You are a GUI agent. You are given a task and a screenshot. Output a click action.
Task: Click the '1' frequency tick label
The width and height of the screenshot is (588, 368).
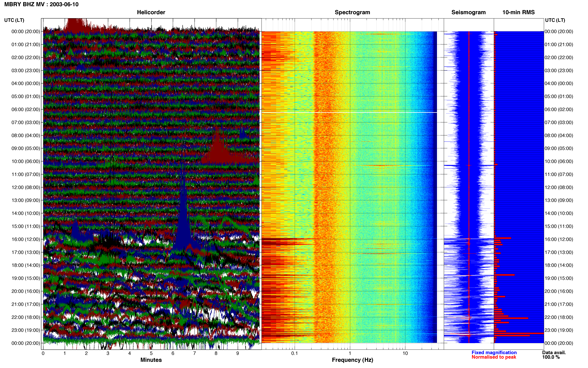[350, 353]
